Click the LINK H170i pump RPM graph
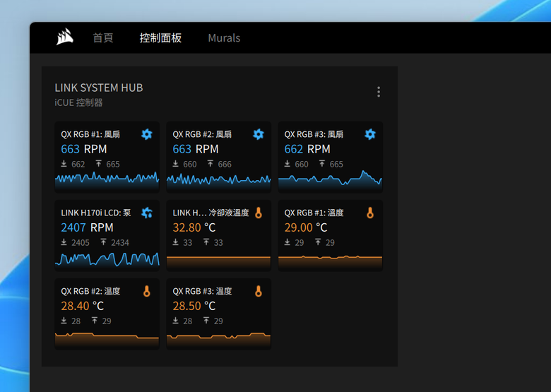 107,261
